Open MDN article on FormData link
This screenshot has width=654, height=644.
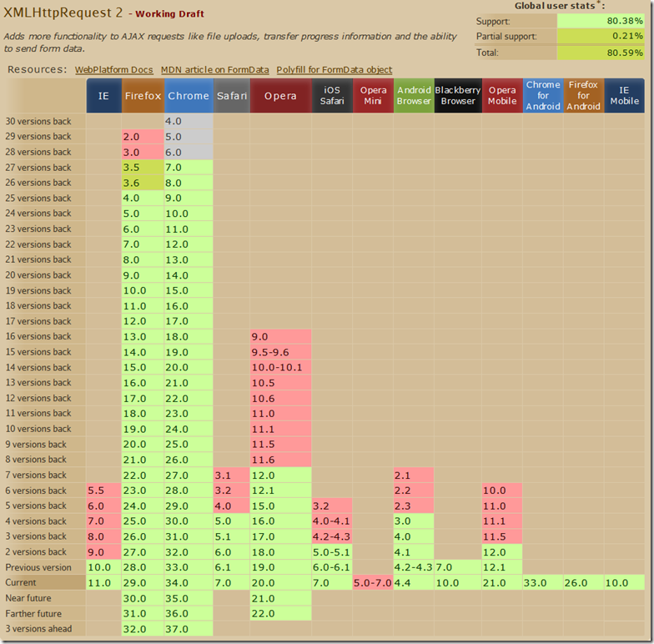coord(215,70)
